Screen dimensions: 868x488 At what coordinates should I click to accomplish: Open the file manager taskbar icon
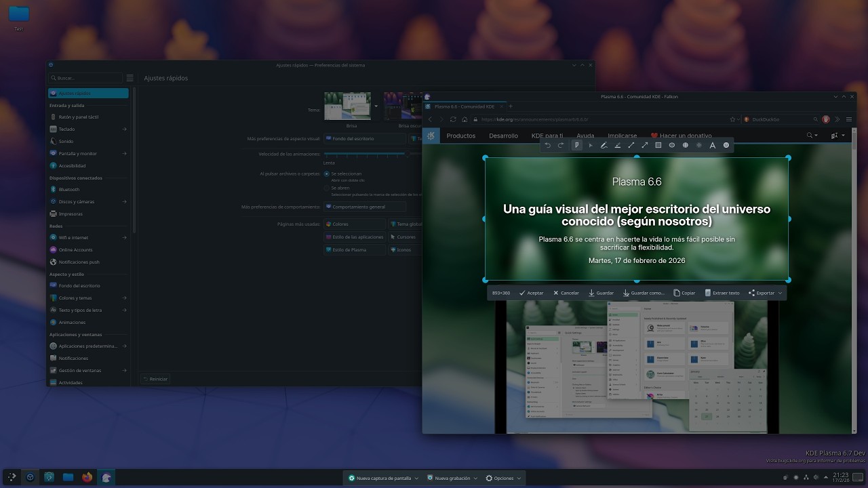[68, 477]
